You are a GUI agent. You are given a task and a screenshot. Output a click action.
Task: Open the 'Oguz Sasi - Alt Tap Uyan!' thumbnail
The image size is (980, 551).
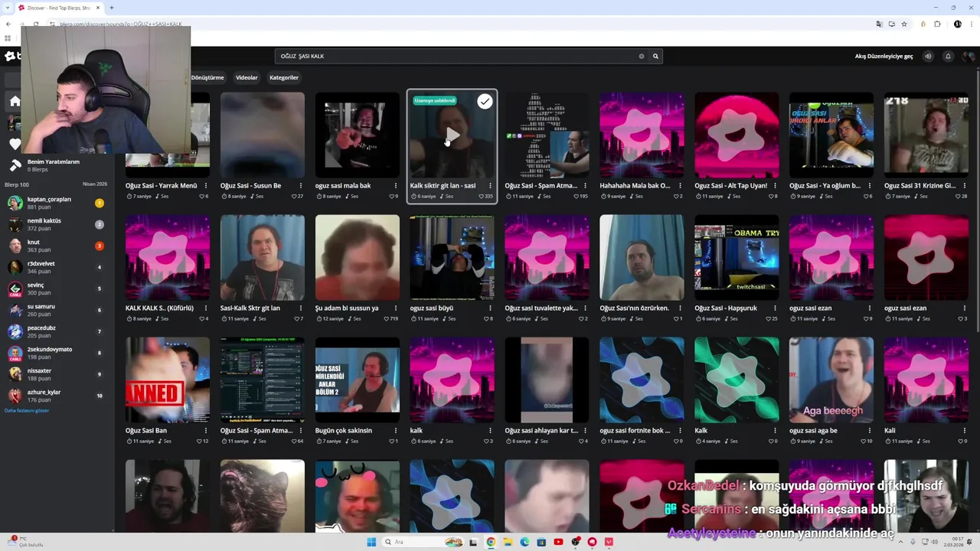(x=737, y=135)
